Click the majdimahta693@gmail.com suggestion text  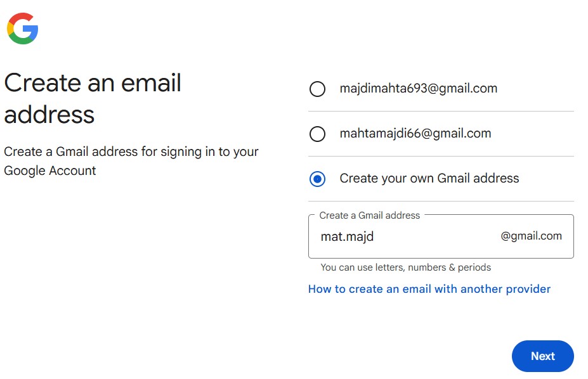point(418,89)
